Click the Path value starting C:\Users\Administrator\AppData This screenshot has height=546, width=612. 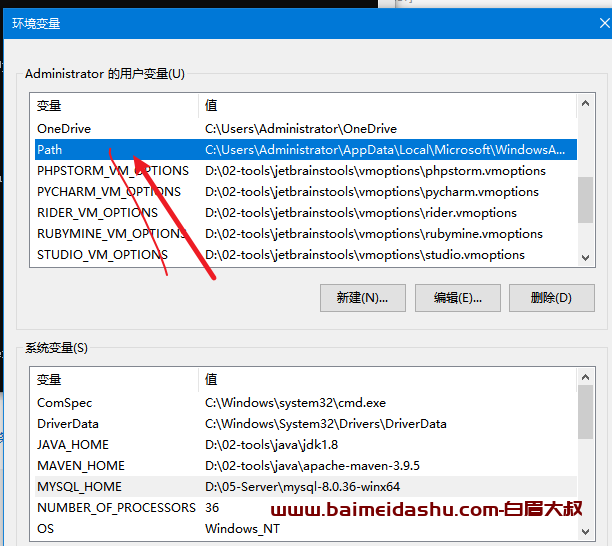(385, 149)
